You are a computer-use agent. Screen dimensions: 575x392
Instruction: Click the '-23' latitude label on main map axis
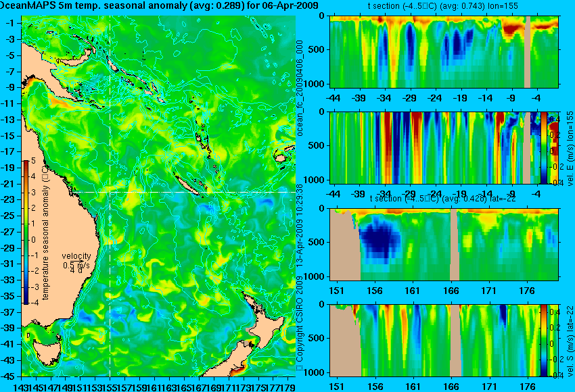(8, 199)
